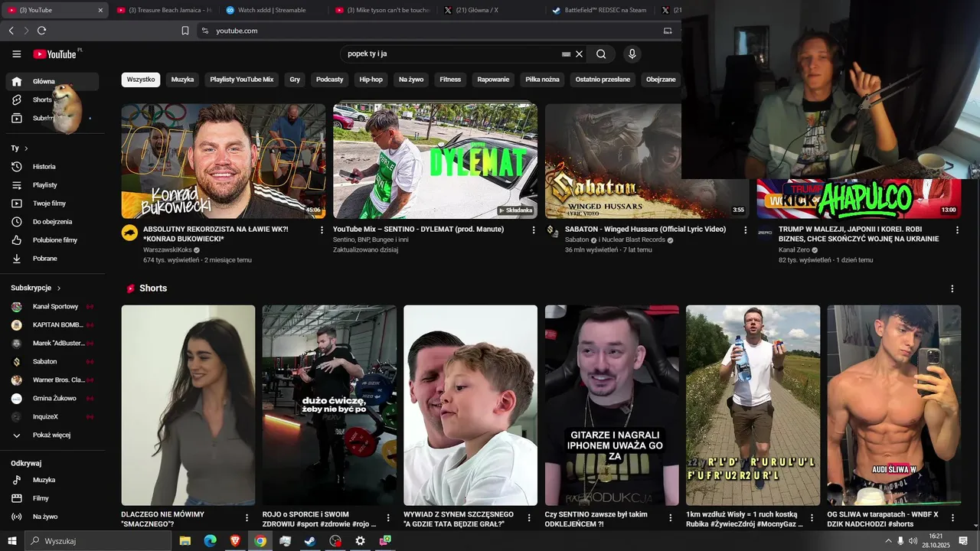Open the on-screen keyboard icon in search
This screenshot has width=980, height=551.
pyautogui.click(x=566, y=54)
